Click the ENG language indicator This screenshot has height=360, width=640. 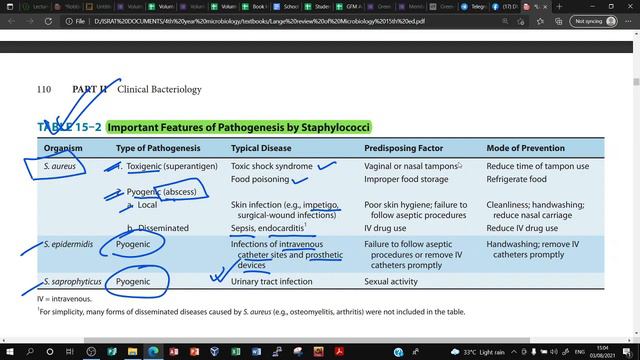pos(580,352)
